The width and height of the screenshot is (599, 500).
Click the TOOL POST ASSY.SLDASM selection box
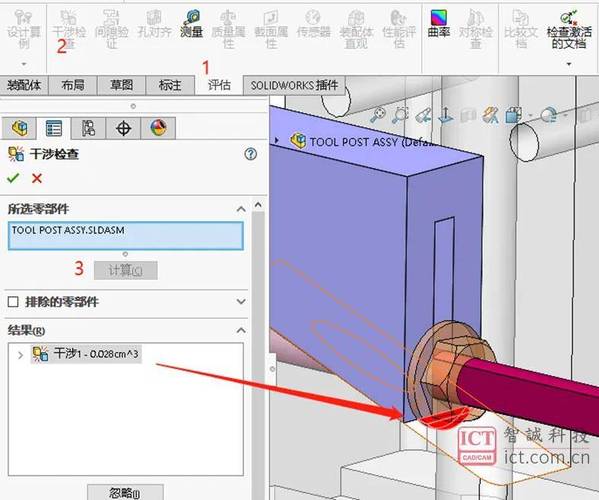pos(126,236)
